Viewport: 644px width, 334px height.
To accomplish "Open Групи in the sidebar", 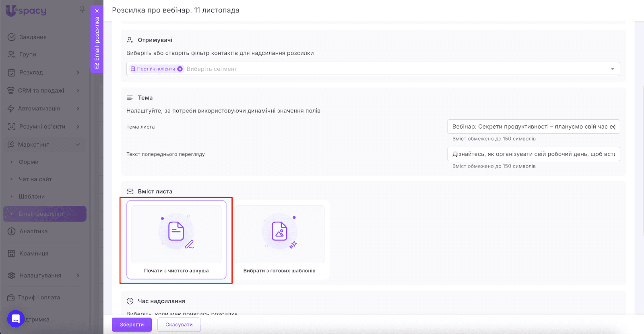I will tap(28, 54).
